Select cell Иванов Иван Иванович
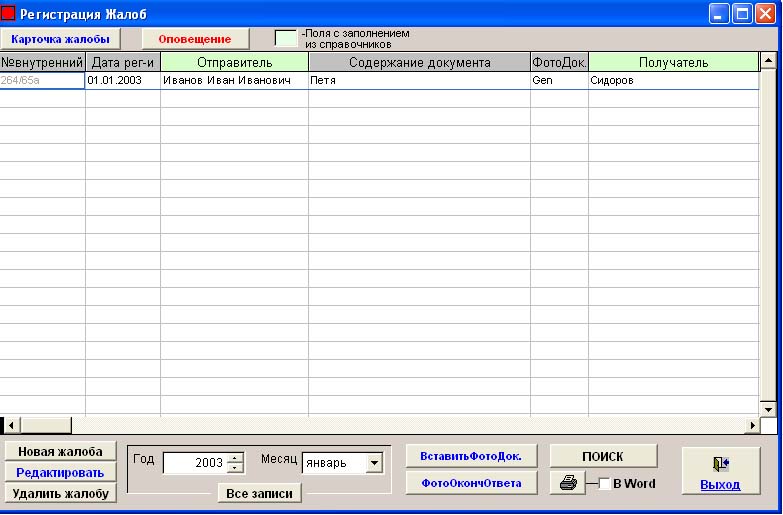Screen dimensions: 783x515 click(234, 80)
